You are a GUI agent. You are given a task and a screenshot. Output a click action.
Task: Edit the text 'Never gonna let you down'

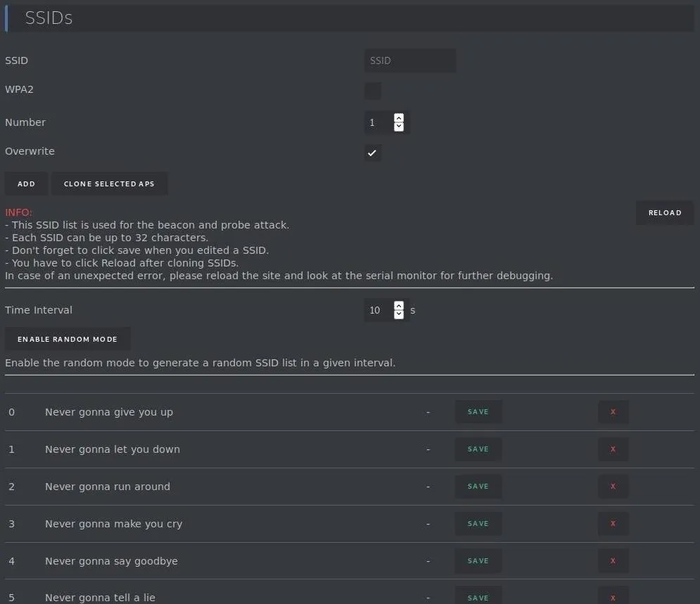tap(113, 449)
